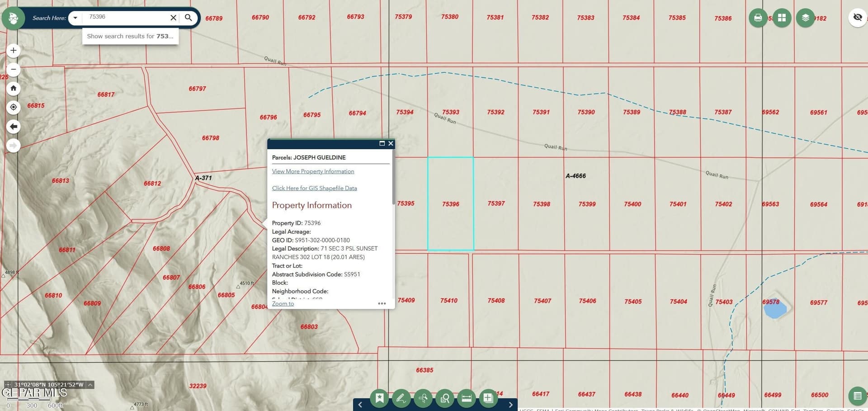
Task: Open the Sketch drawing tool
Action: pyautogui.click(x=401, y=398)
